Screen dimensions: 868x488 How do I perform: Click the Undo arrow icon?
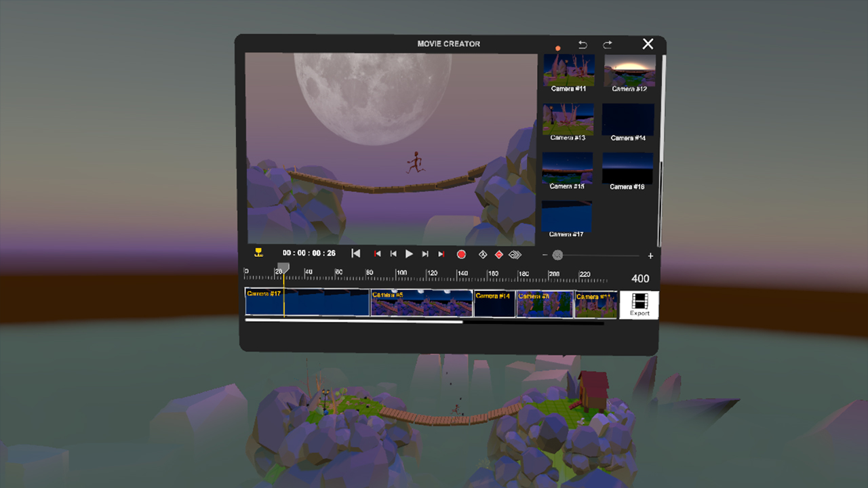(583, 44)
